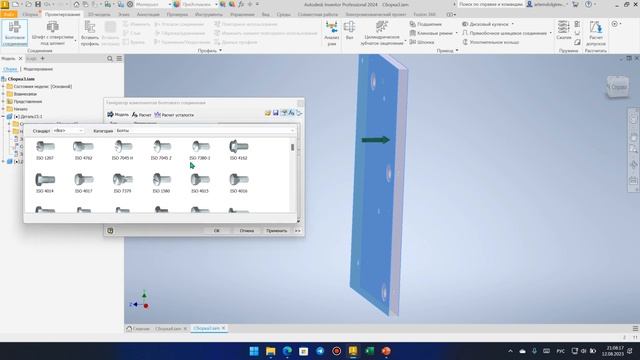Launch the Вал shaft generator

pyautogui.click(x=349, y=31)
